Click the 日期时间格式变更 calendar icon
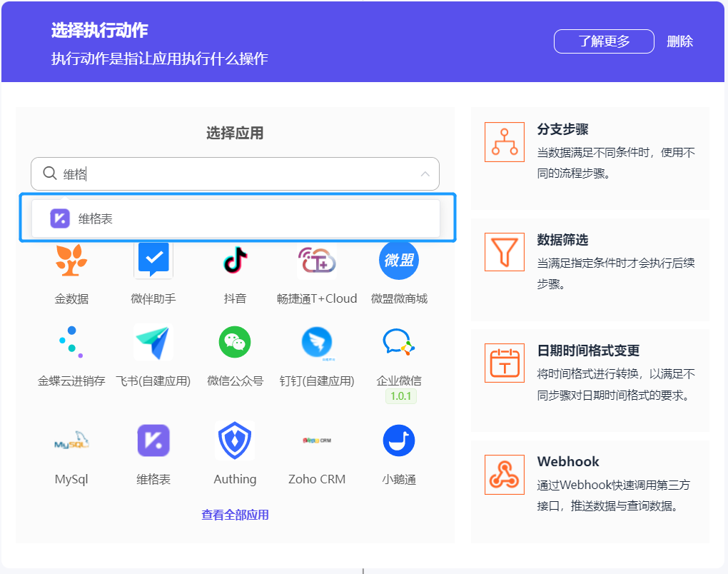The height and width of the screenshot is (574, 728). [504, 363]
